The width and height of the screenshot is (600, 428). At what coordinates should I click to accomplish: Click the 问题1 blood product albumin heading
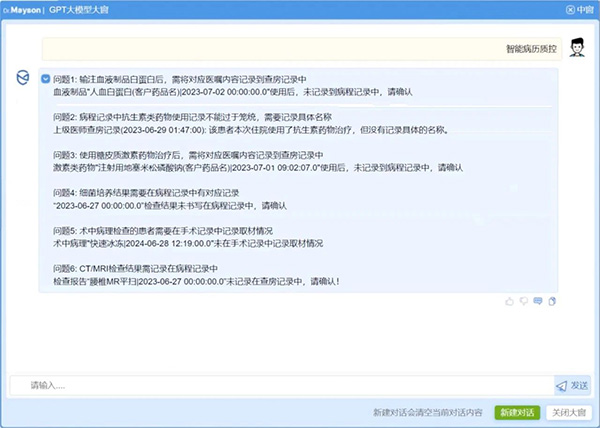tap(180, 79)
